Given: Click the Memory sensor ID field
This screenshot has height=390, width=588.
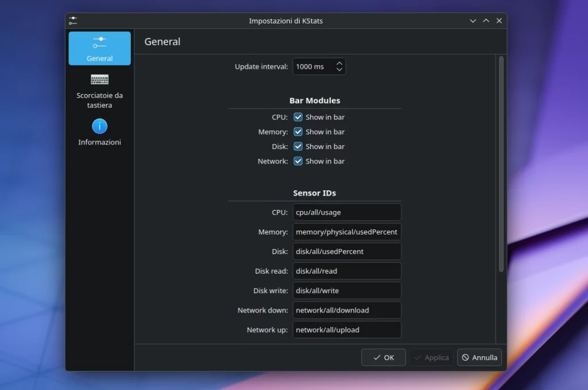Looking at the screenshot, I should (347, 232).
